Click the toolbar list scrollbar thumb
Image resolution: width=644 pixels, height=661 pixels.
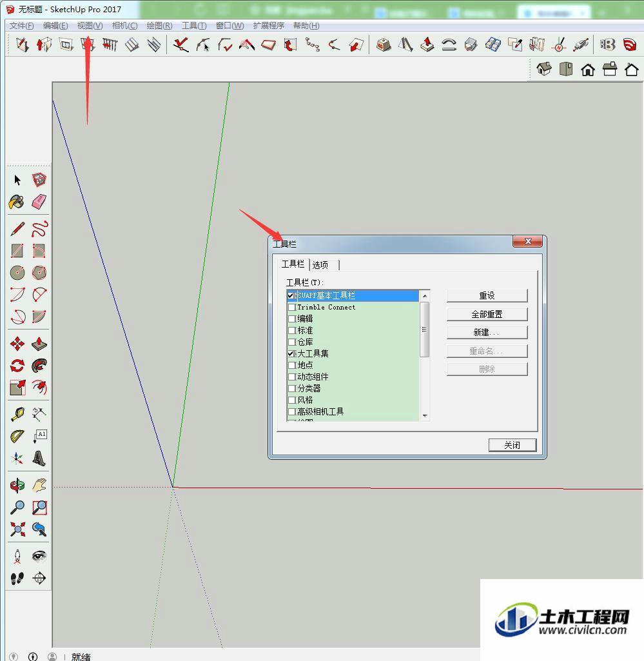click(424, 330)
